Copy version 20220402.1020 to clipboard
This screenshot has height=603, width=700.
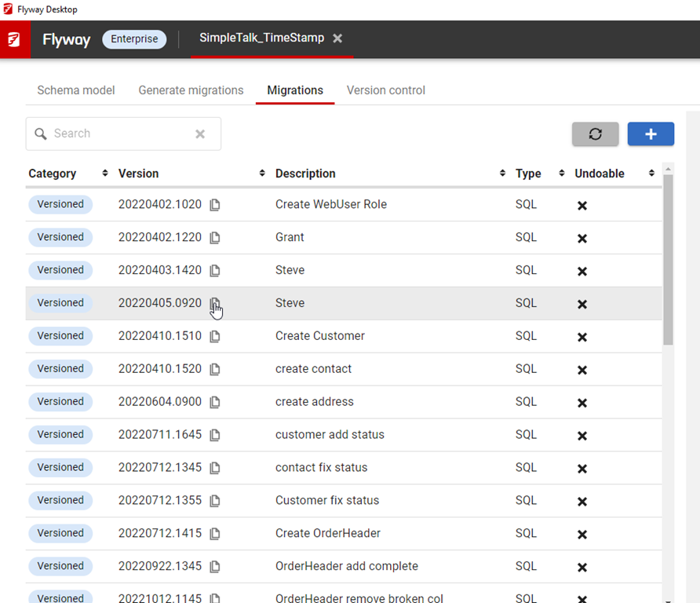tap(215, 205)
